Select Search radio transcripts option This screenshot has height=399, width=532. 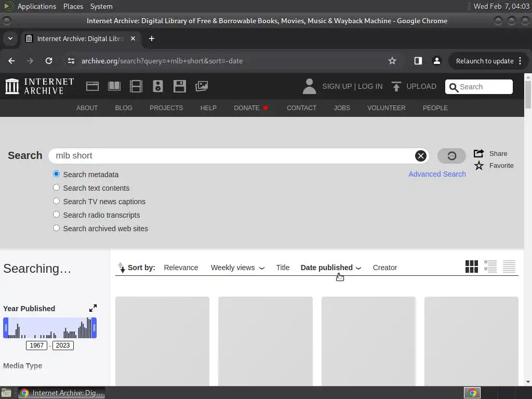pos(56,215)
